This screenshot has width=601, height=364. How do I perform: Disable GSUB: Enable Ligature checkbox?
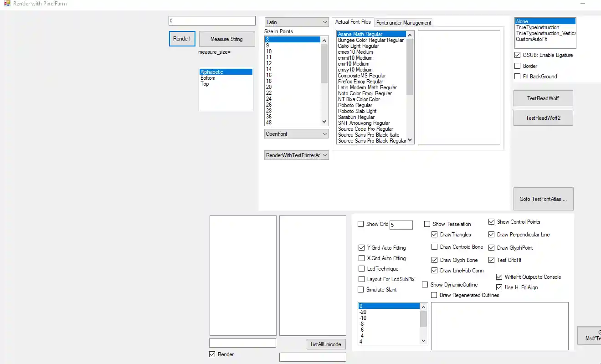(518, 55)
